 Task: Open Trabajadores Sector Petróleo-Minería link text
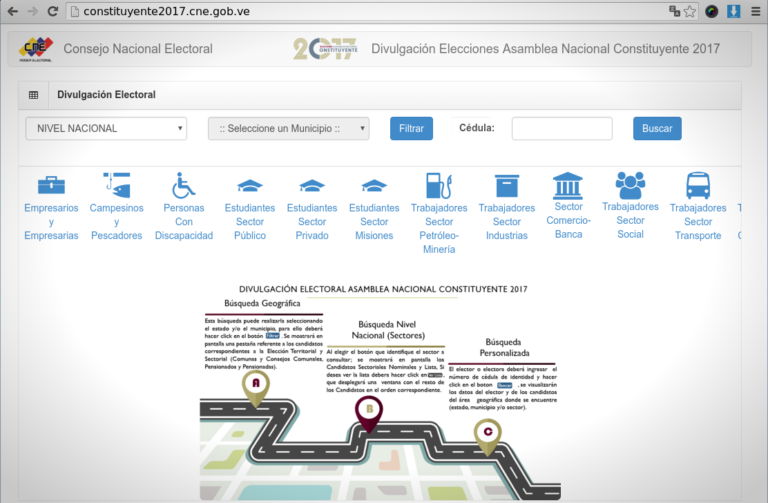coord(439,229)
